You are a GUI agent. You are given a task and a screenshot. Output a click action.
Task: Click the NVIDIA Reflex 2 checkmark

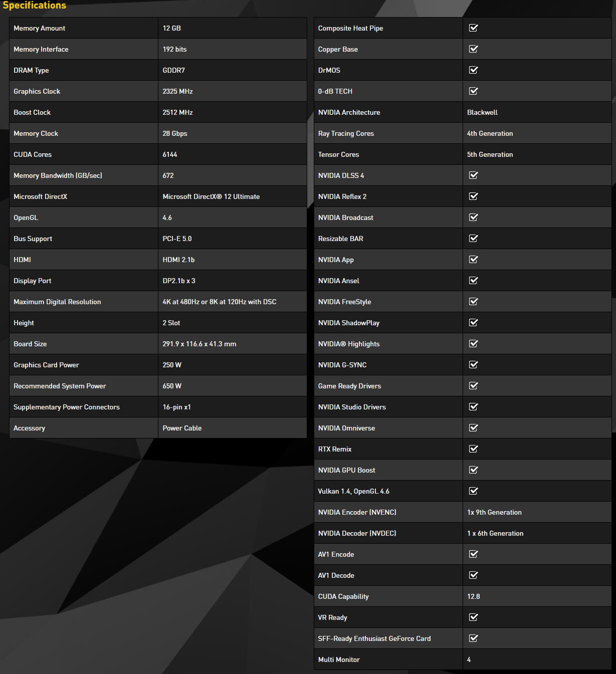click(x=473, y=196)
